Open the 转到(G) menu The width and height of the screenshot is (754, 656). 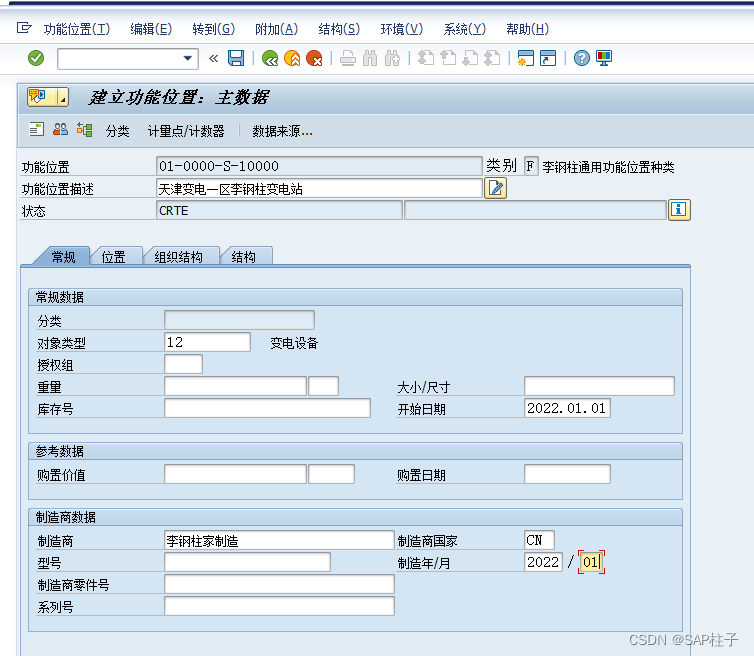[214, 29]
